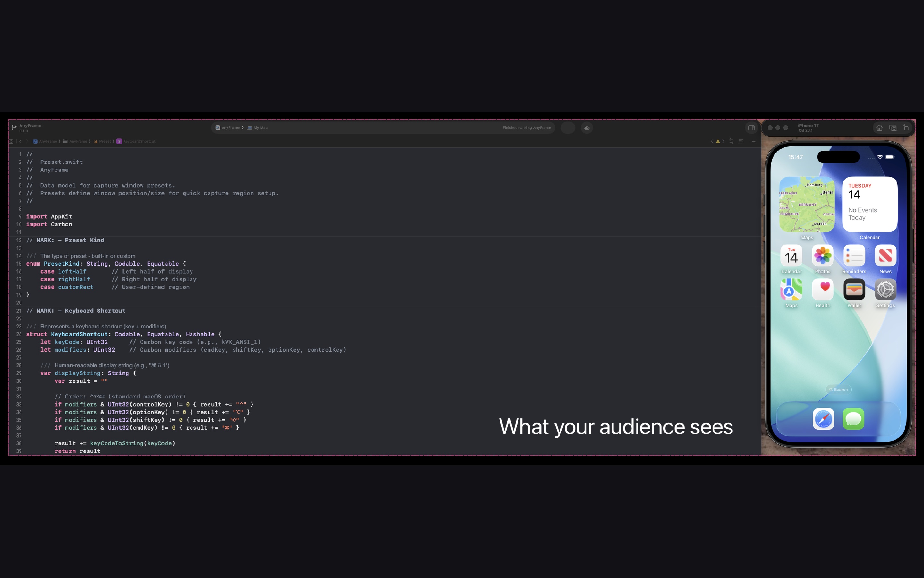The width and height of the screenshot is (924, 578).
Task: Toggle the Xcode inspector sidebar panel
Action: click(x=751, y=128)
